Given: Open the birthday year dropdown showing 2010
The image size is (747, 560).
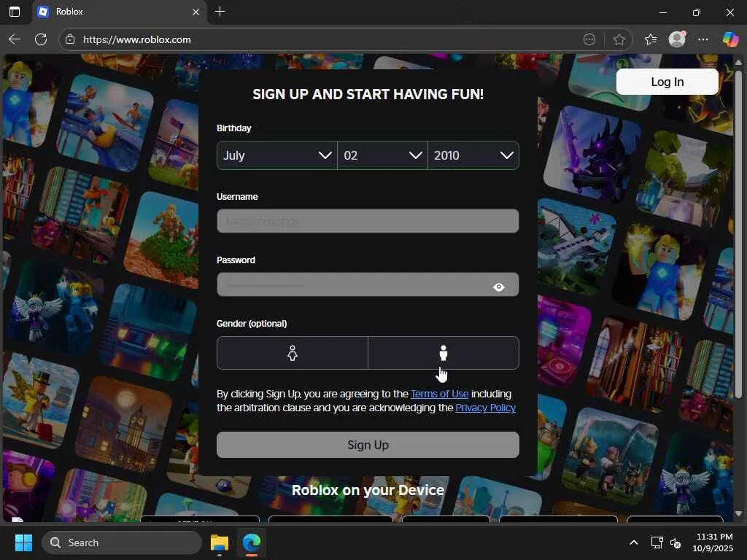Looking at the screenshot, I should (x=473, y=155).
